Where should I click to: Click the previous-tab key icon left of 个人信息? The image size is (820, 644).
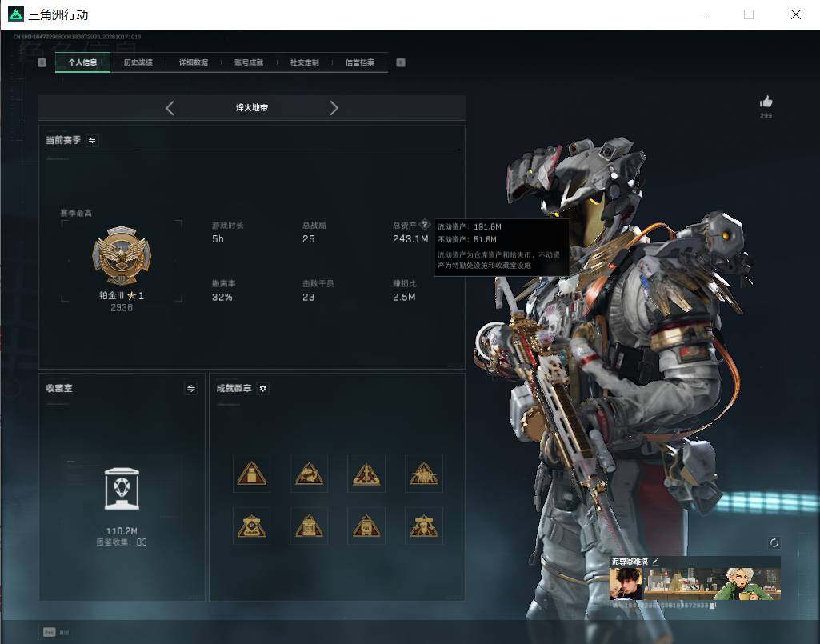pyautogui.click(x=42, y=62)
